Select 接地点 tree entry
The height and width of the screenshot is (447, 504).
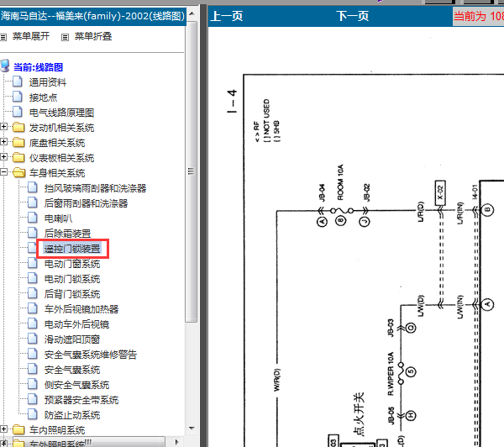click(x=43, y=97)
